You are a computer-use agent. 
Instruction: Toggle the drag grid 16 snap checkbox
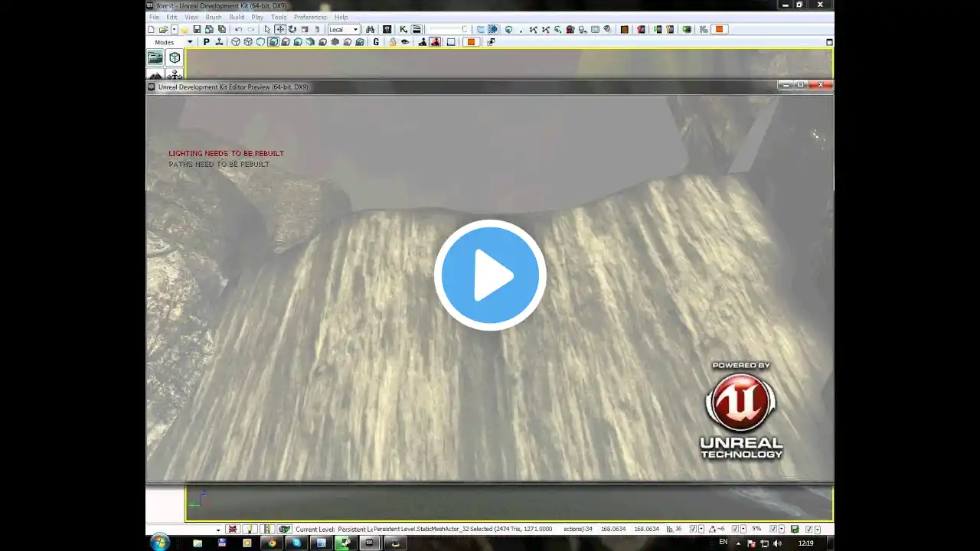point(694,529)
